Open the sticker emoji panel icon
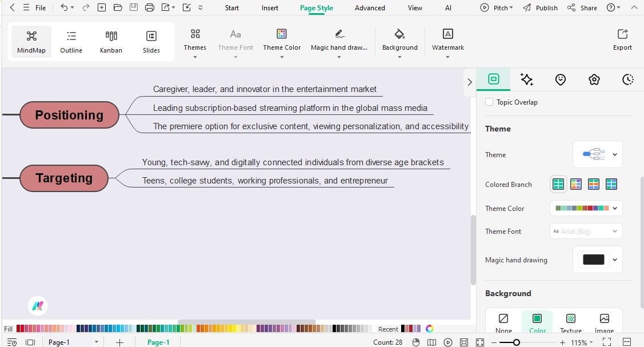644x347 pixels. point(560,79)
